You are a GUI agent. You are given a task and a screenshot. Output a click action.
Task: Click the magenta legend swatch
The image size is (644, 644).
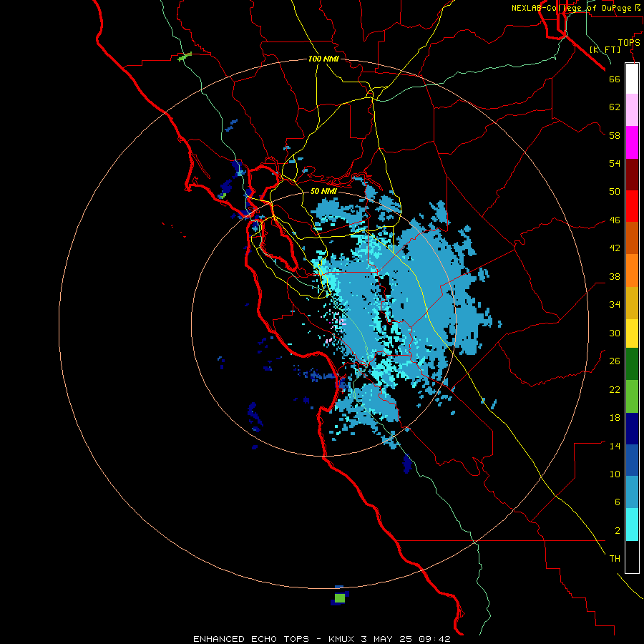click(x=632, y=142)
